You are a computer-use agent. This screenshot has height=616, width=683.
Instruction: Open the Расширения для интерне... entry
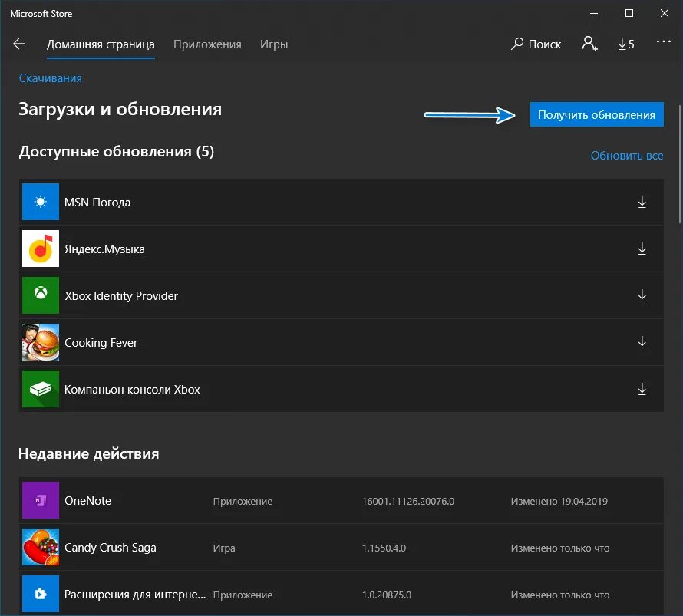click(341, 595)
